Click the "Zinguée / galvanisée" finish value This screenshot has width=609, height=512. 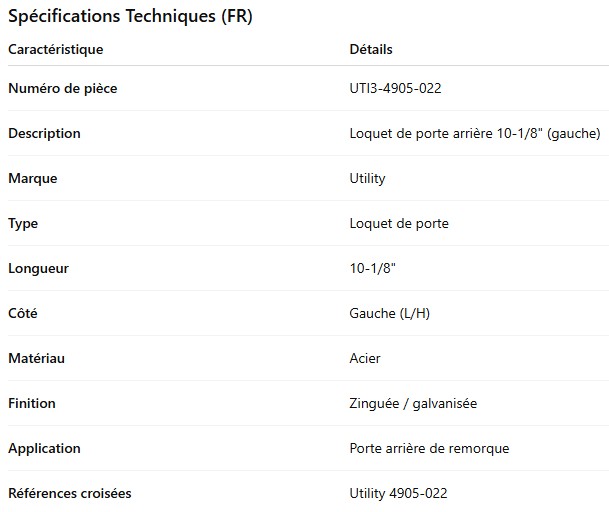pos(413,403)
